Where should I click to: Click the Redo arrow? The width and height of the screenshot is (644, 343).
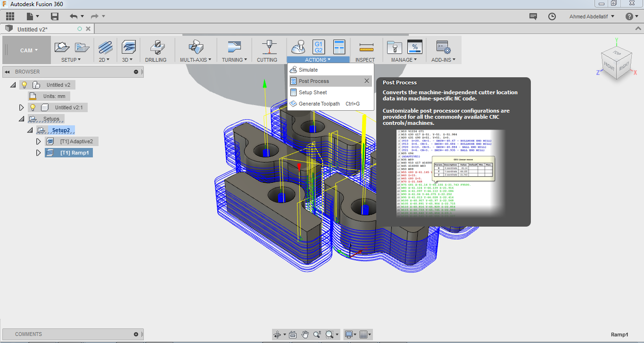pyautogui.click(x=94, y=16)
